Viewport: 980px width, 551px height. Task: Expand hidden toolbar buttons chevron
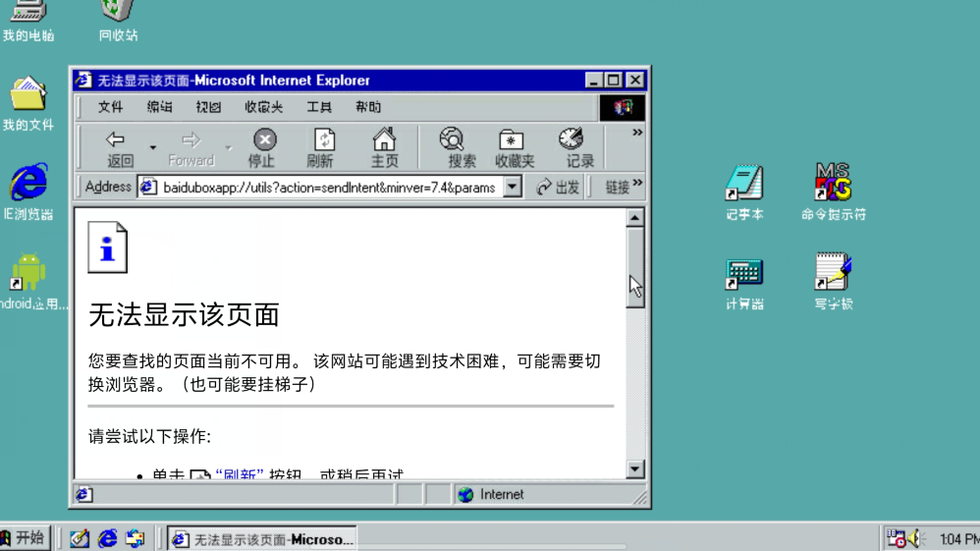[x=637, y=133]
